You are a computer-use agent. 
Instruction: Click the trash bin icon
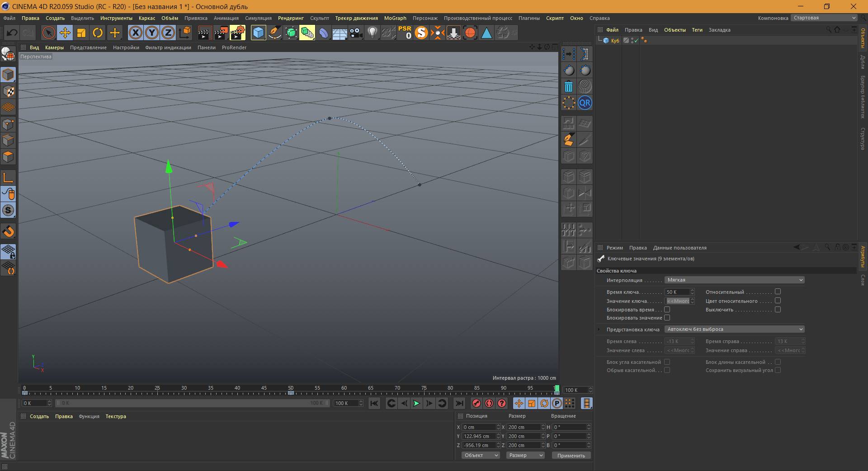click(569, 86)
